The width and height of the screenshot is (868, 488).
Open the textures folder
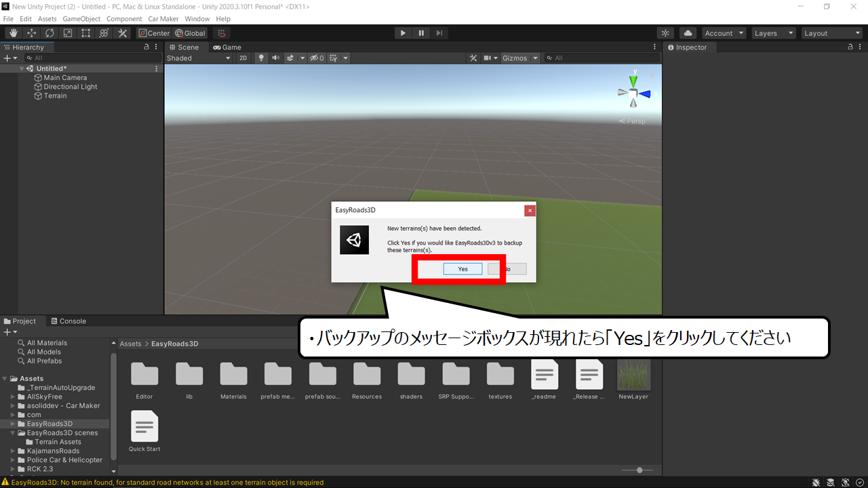tap(500, 380)
